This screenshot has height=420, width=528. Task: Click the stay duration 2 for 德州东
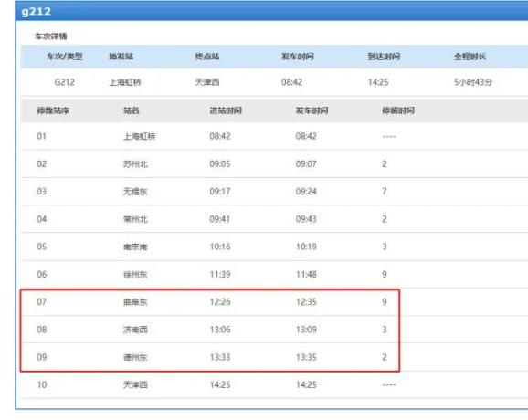point(385,357)
